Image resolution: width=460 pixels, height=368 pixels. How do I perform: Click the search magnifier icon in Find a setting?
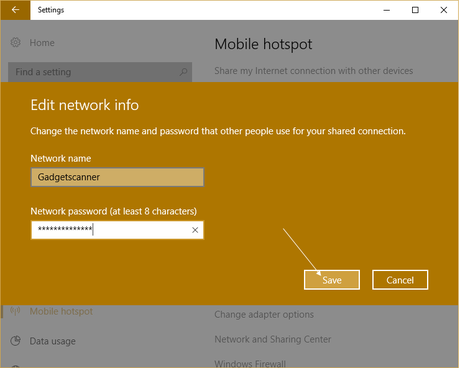pyautogui.click(x=183, y=72)
